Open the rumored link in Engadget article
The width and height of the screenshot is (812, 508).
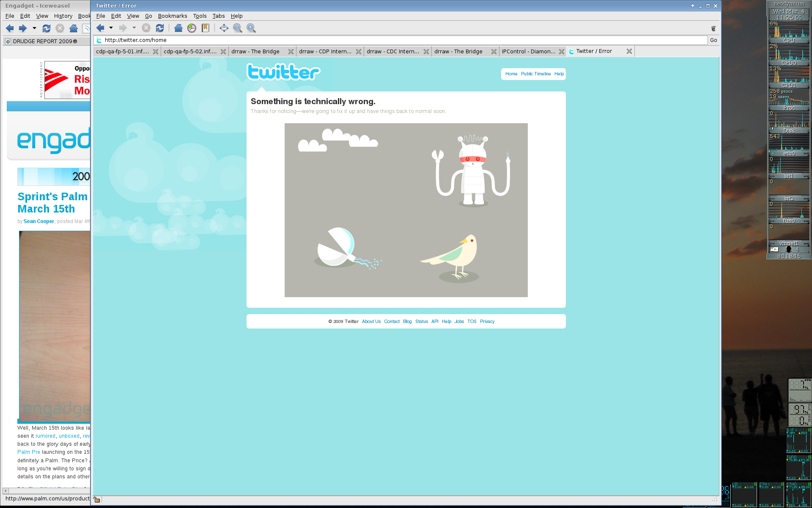point(46,436)
